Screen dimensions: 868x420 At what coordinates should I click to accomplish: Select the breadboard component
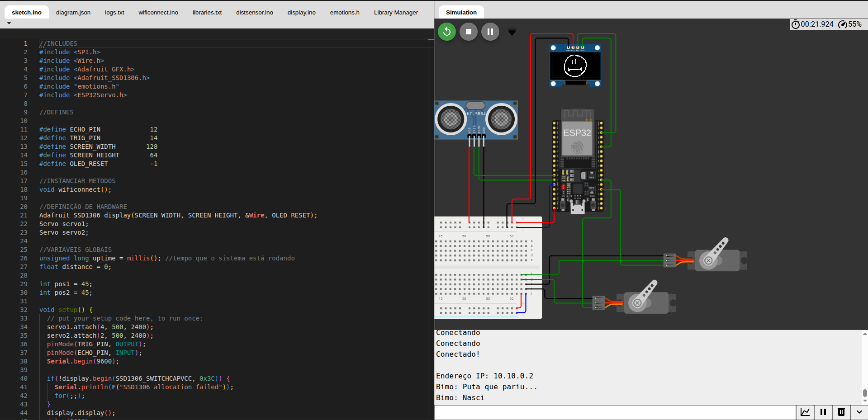pyautogui.click(x=488, y=268)
